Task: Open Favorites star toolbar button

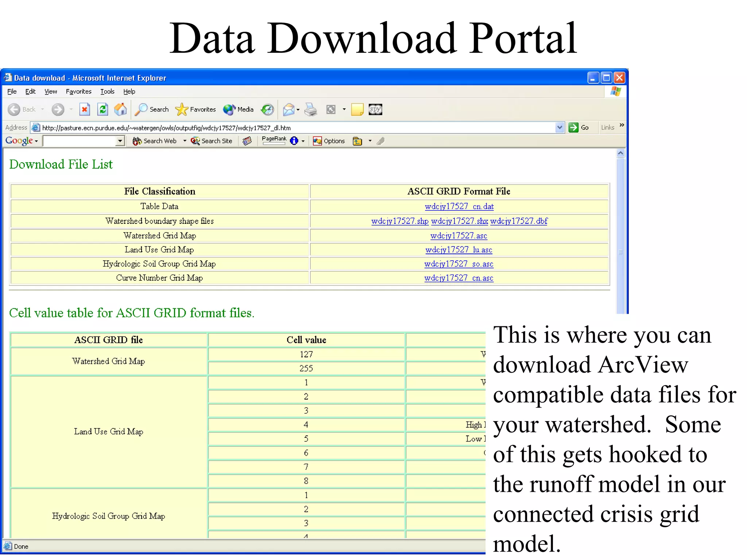Action: [x=195, y=109]
